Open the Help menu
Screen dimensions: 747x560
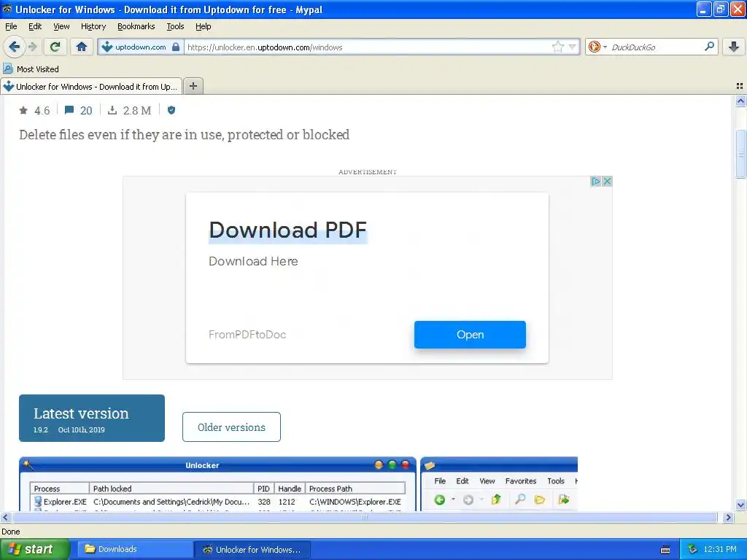tap(203, 26)
